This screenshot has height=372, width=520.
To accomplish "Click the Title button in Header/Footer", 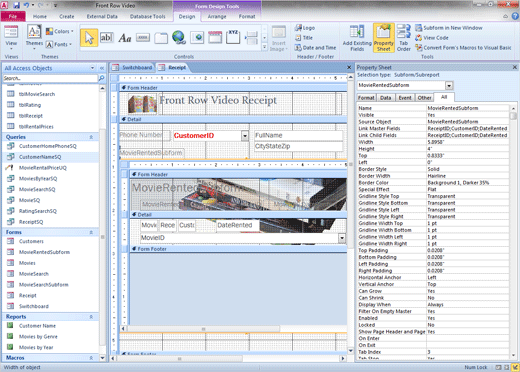I will click(x=304, y=38).
